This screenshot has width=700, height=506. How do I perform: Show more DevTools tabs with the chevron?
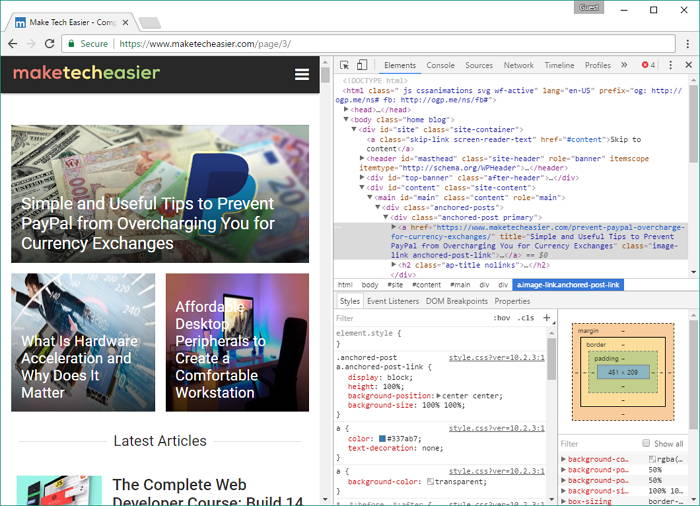[x=624, y=65]
